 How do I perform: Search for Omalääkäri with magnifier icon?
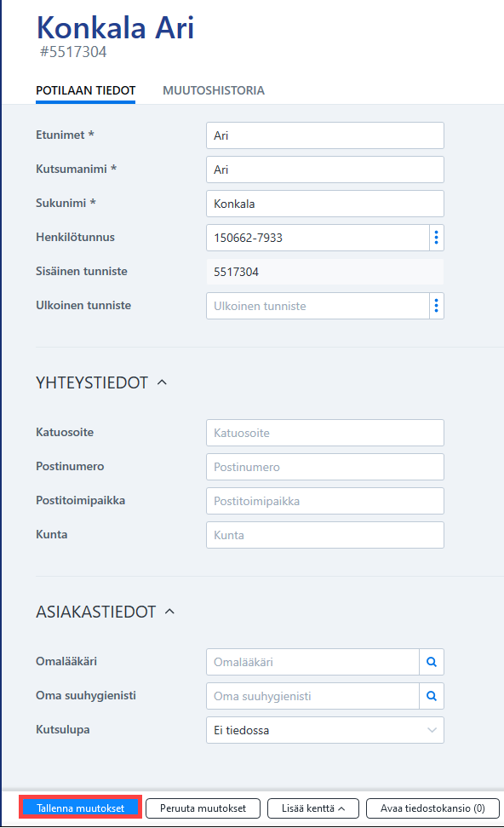click(x=432, y=662)
